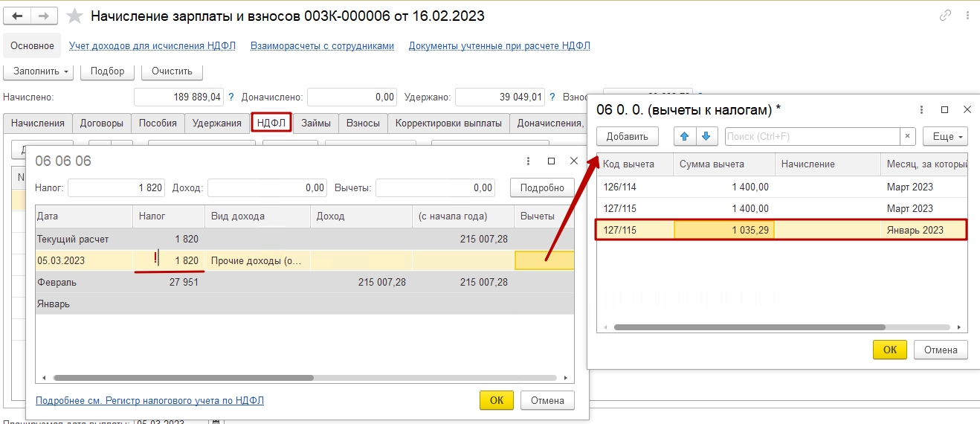Image resolution: width=980 pixels, height=424 pixels.
Task: Open the Взаиморасчеты с сотрудниками link
Action: (322, 46)
